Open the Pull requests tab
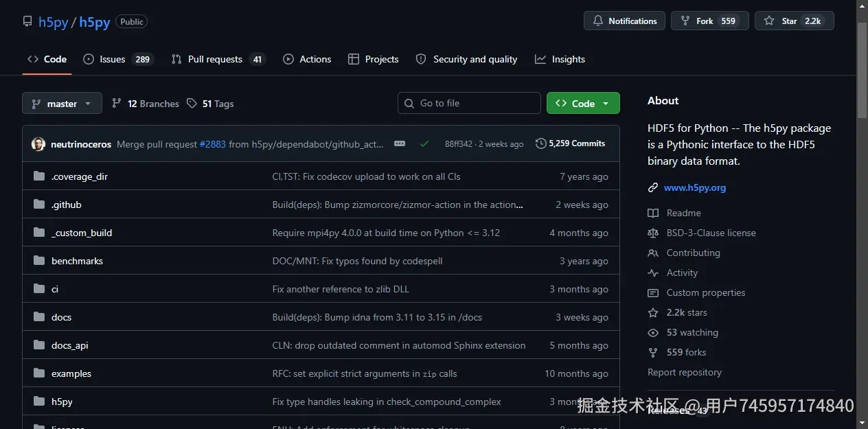The height and width of the screenshot is (429, 868). pos(218,59)
